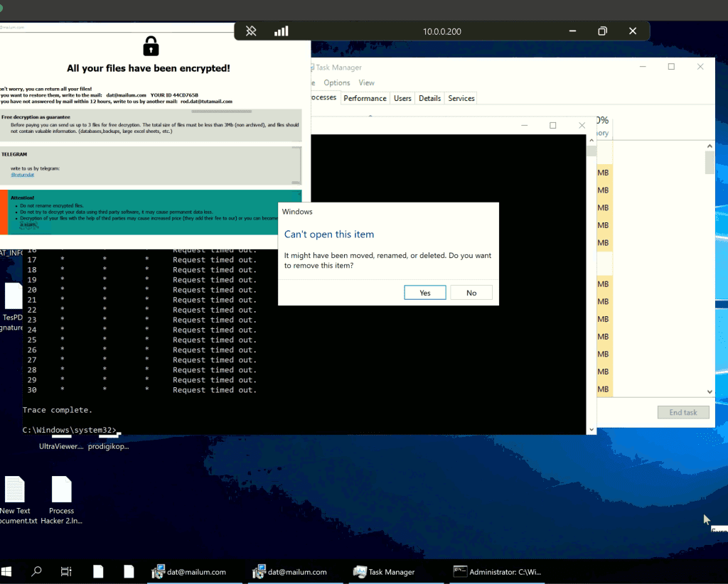The height and width of the screenshot is (584, 728).
Task: Restore down the remote session window
Action: pos(602,31)
